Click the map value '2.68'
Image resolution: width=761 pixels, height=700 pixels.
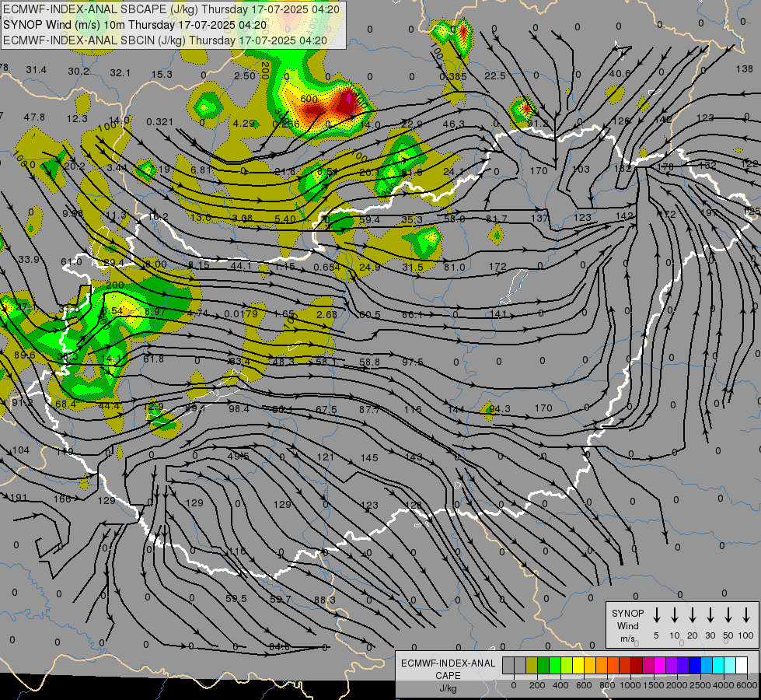[x=326, y=315]
